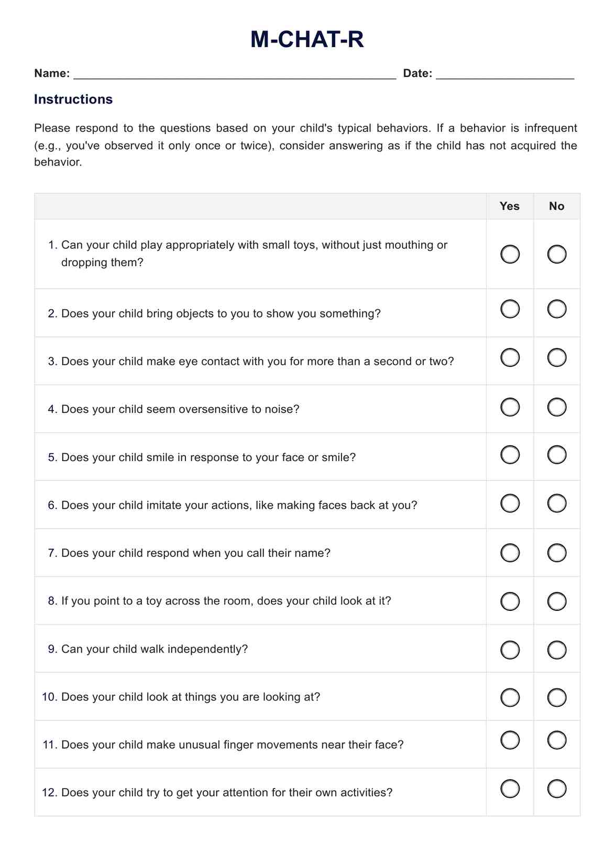Choose No for responding to name question
616x854 pixels.
tap(556, 553)
